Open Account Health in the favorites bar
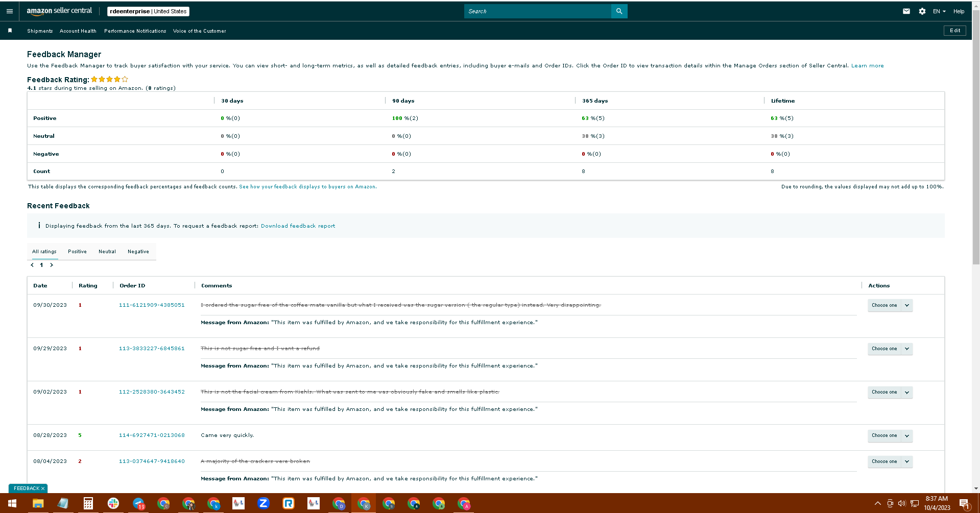The height and width of the screenshot is (513, 980). point(78,31)
